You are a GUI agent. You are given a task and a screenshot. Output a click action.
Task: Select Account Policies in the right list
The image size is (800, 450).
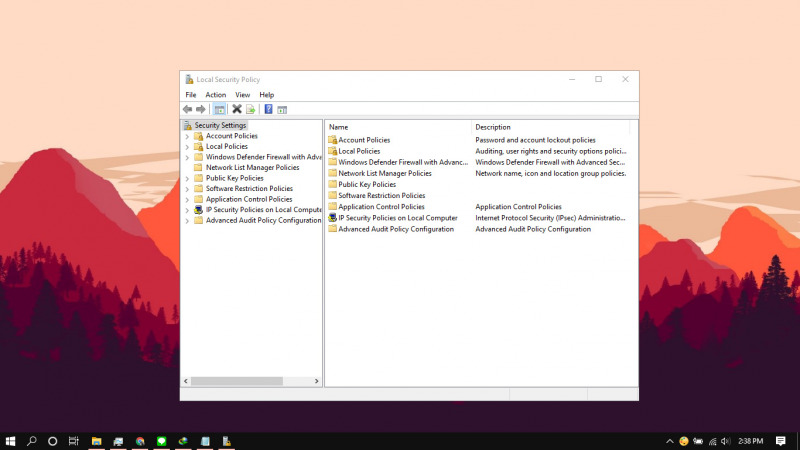coord(364,140)
